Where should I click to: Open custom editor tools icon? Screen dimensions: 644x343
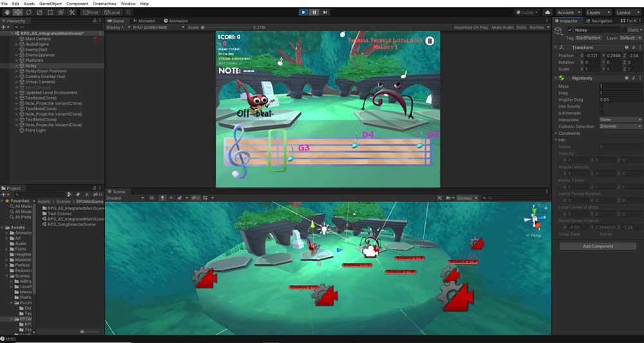click(x=72, y=12)
